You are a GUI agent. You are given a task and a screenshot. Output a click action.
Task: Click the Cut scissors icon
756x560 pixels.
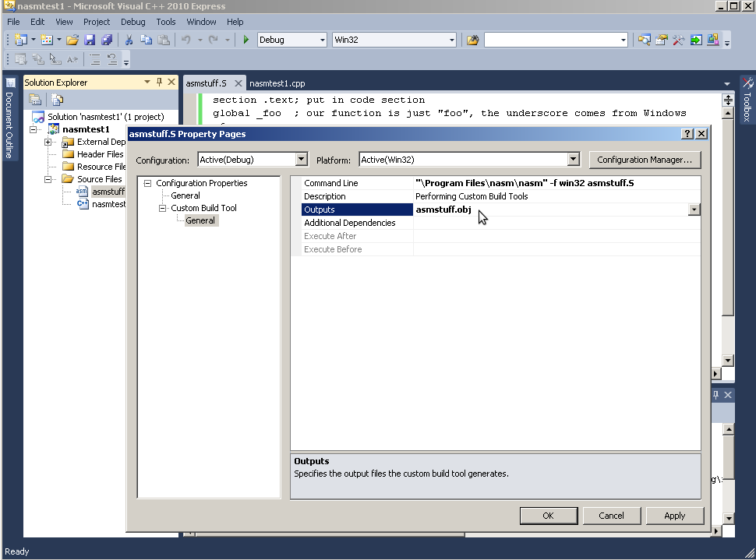click(129, 40)
